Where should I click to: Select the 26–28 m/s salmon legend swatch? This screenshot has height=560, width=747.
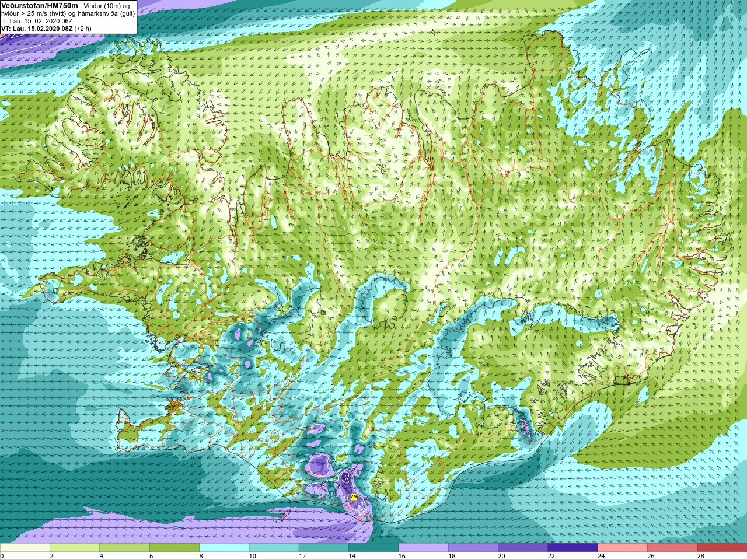pyautogui.click(x=672, y=548)
